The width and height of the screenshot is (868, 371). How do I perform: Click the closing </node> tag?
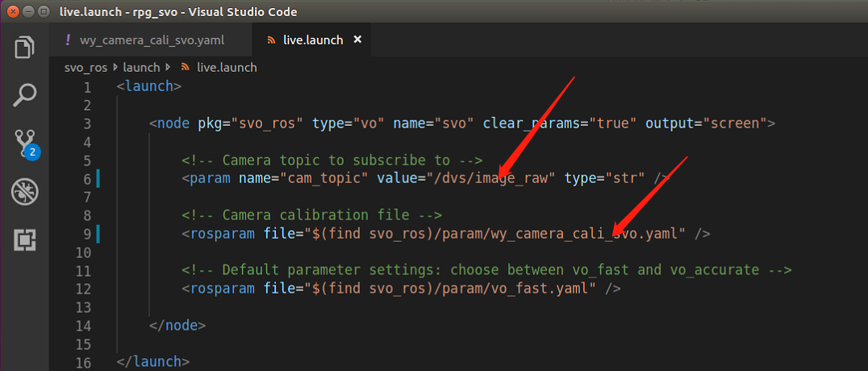tap(177, 325)
